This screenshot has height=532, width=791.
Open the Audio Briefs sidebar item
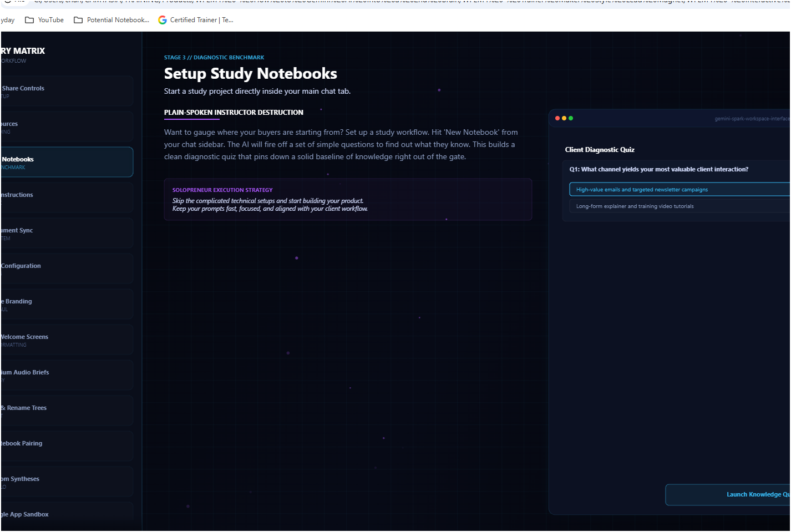pos(67,375)
